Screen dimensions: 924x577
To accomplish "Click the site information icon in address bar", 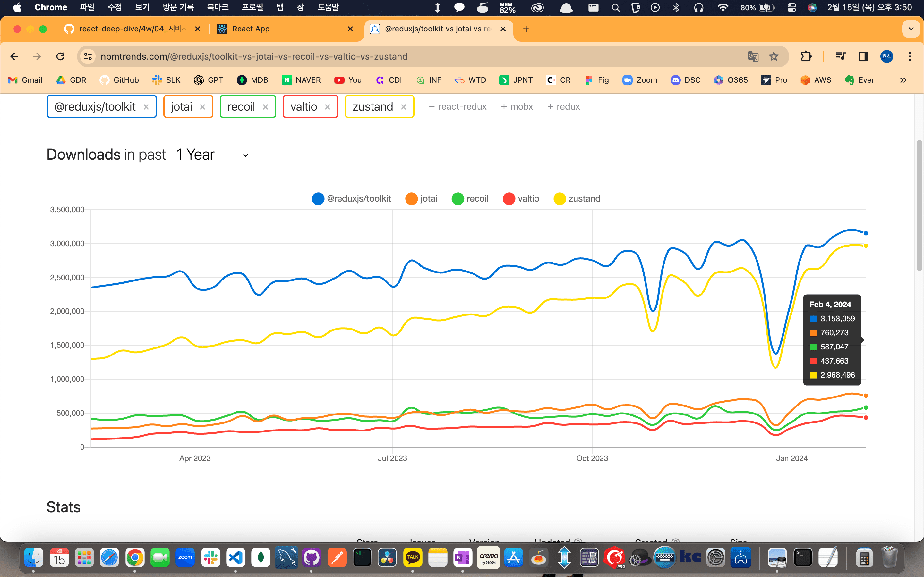I will (88, 56).
